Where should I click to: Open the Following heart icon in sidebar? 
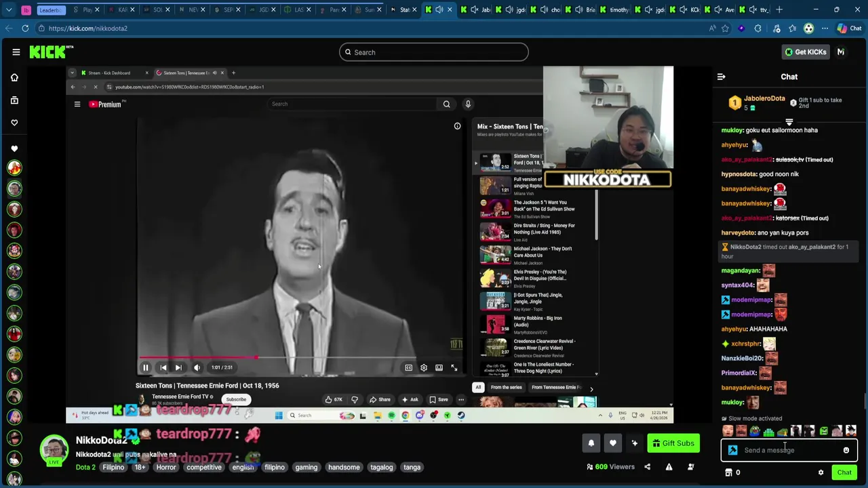pyautogui.click(x=14, y=123)
